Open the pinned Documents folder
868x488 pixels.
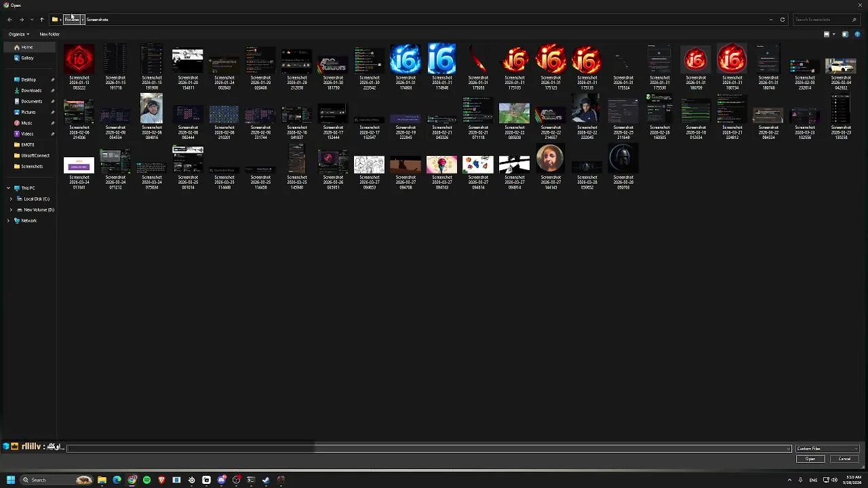(x=31, y=102)
